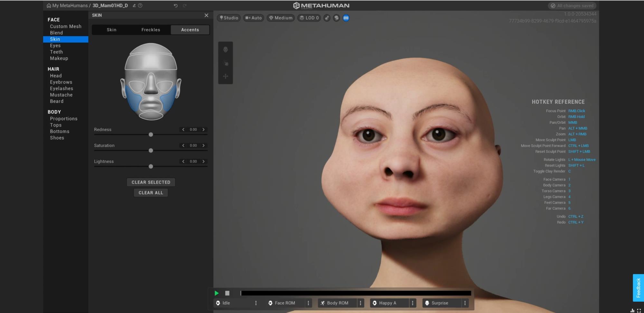Open Makeup settings
The width and height of the screenshot is (644, 313).
(59, 58)
